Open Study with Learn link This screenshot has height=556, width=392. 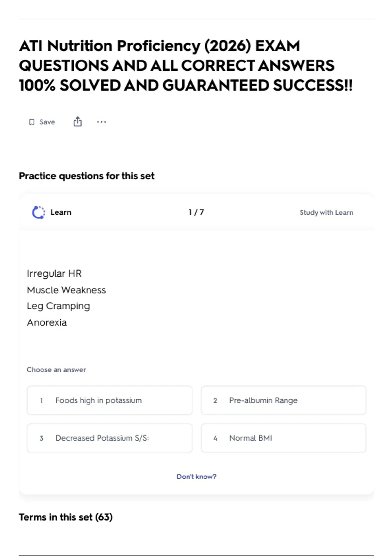click(326, 212)
